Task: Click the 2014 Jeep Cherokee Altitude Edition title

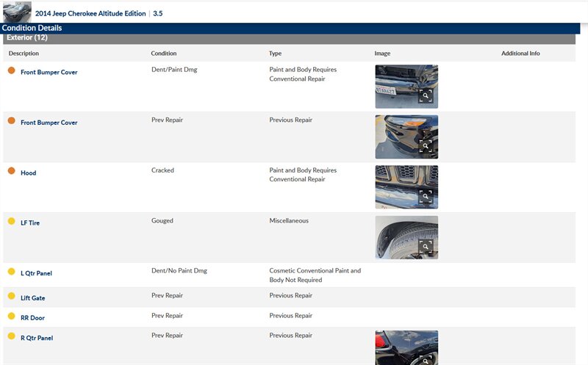Action: 90,13
